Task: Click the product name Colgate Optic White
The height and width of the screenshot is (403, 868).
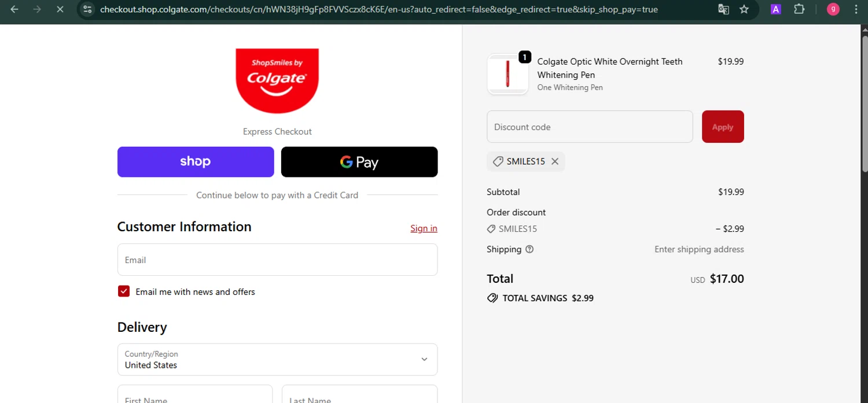Action: [610, 68]
